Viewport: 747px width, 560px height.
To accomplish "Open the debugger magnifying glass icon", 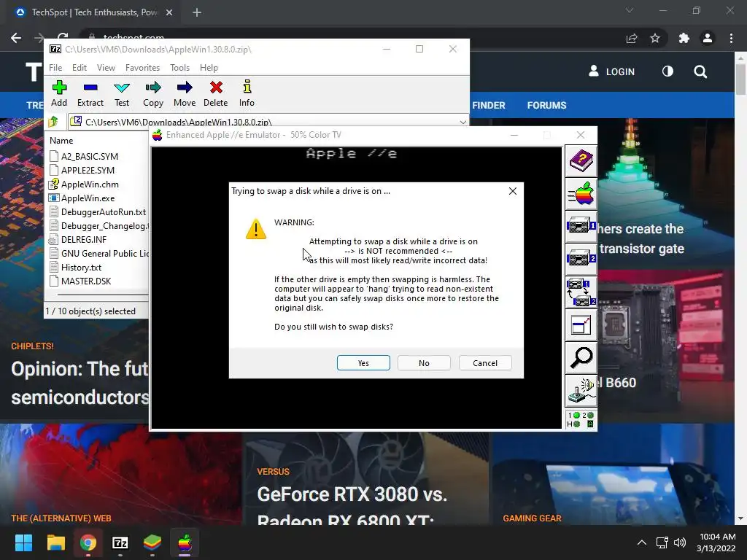I will pyautogui.click(x=581, y=357).
